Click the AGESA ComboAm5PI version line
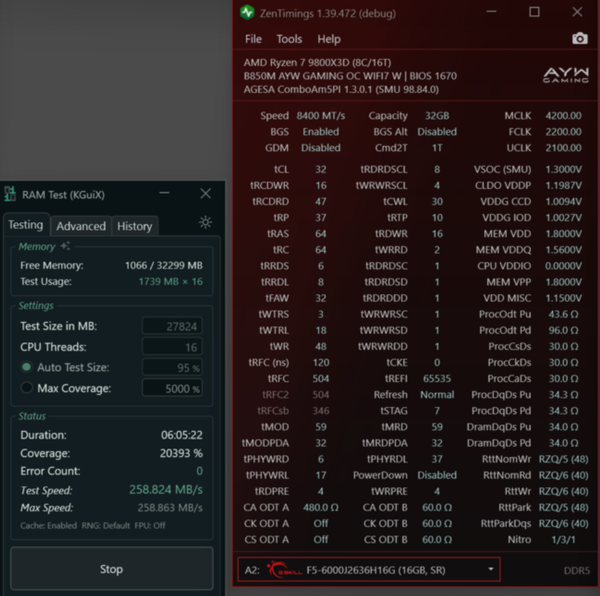600x596 pixels. pyautogui.click(x=341, y=89)
